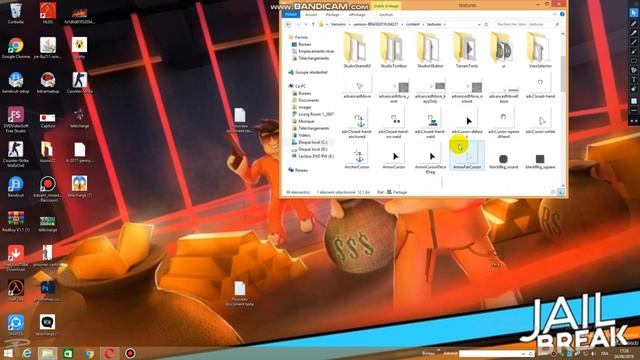640x360 pixels.
Task: Open the Counter-Strike desktop shortcut
Action: 80,83
